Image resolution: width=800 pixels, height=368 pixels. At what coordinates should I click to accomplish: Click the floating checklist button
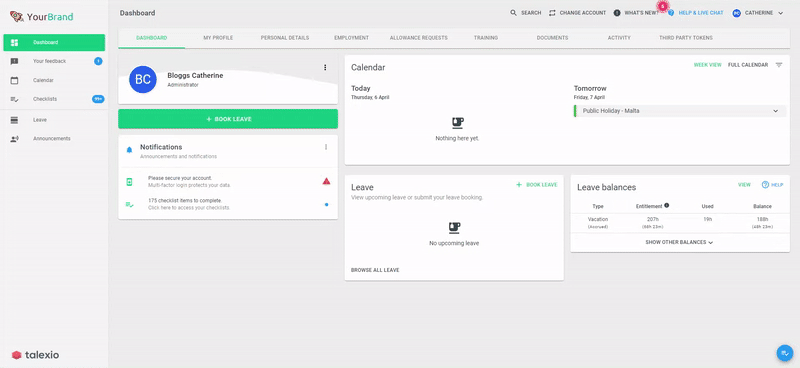tap(784, 353)
